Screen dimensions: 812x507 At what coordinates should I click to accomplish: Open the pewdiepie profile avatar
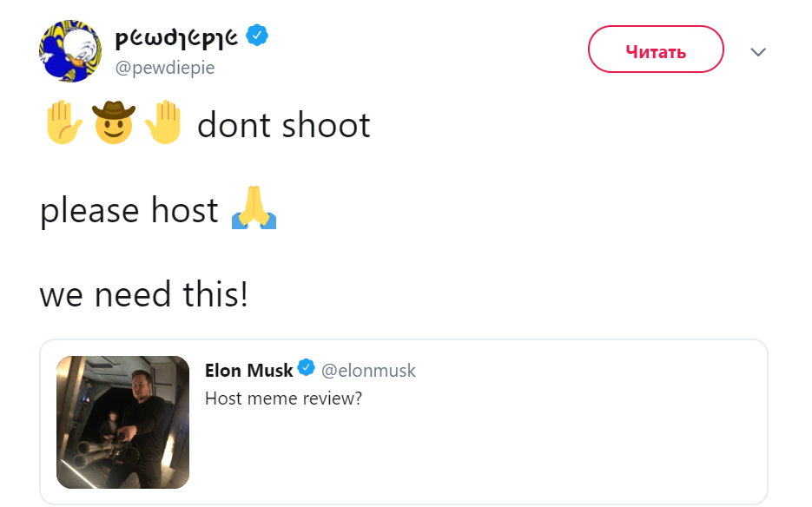pos(70,51)
